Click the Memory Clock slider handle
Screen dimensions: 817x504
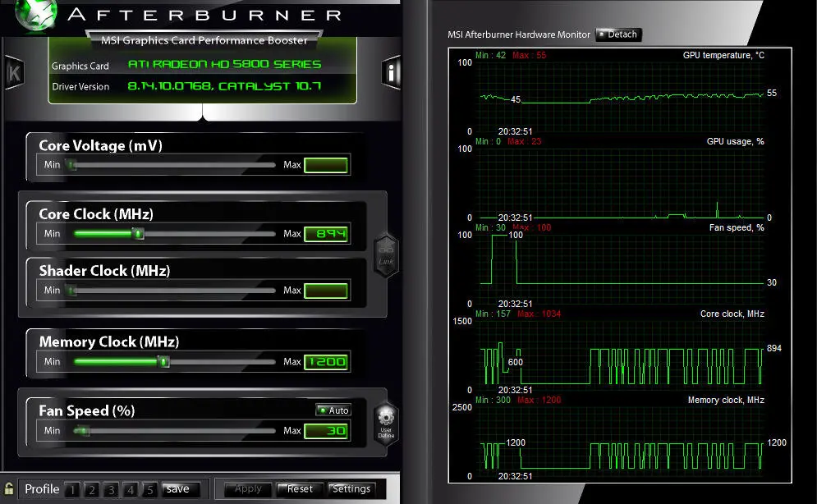coord(163,361)
